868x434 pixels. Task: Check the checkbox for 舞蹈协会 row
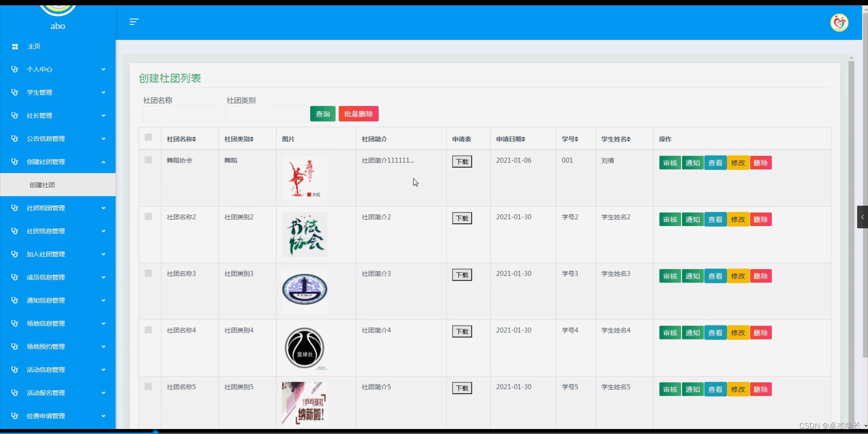pos(149,160)
